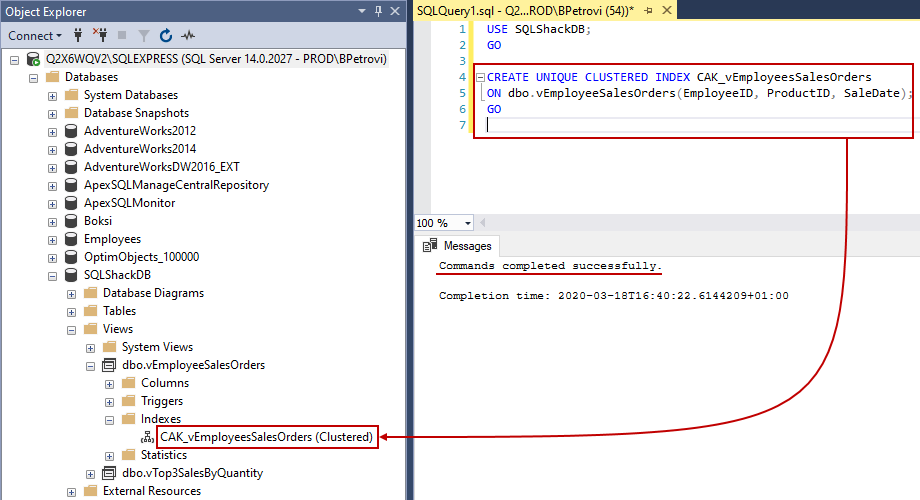Expand the AdventureWorks2012 database node
This screenshot has width=920, height=500.
click(52, 131)
